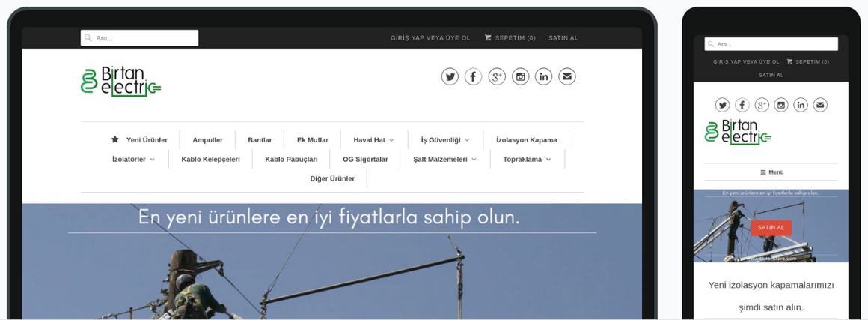The width and height of the screenshot is (868, 320).
Task: Focus the Ara search field in desktop preview
Action: pyautogui.click(x=139, y=38)
